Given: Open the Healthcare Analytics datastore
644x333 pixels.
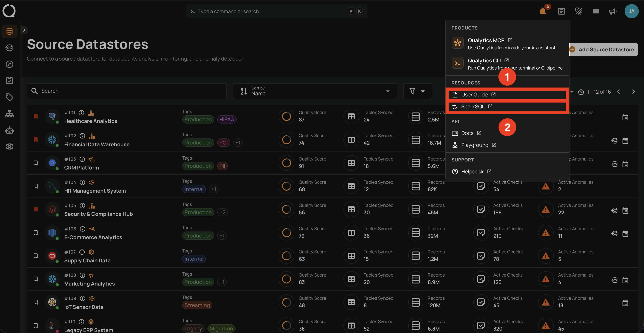Looking at the screenshot, I should 91,121.
